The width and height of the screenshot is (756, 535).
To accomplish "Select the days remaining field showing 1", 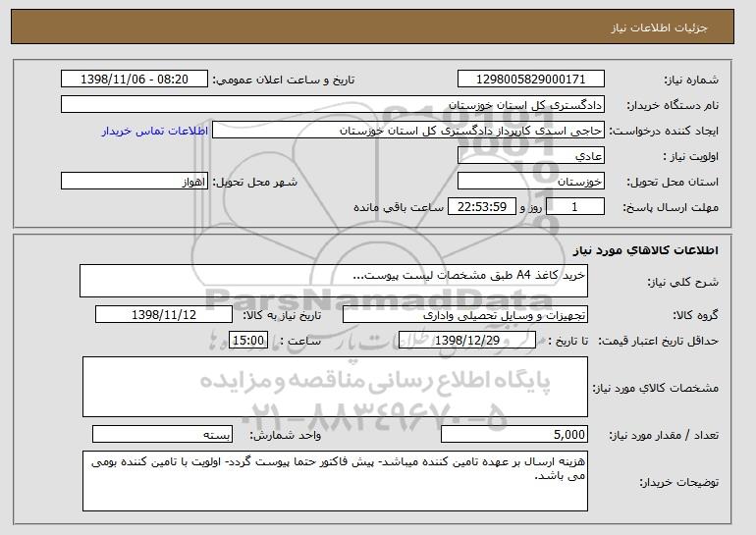I will pyautogui.click(x=574, y=207).
